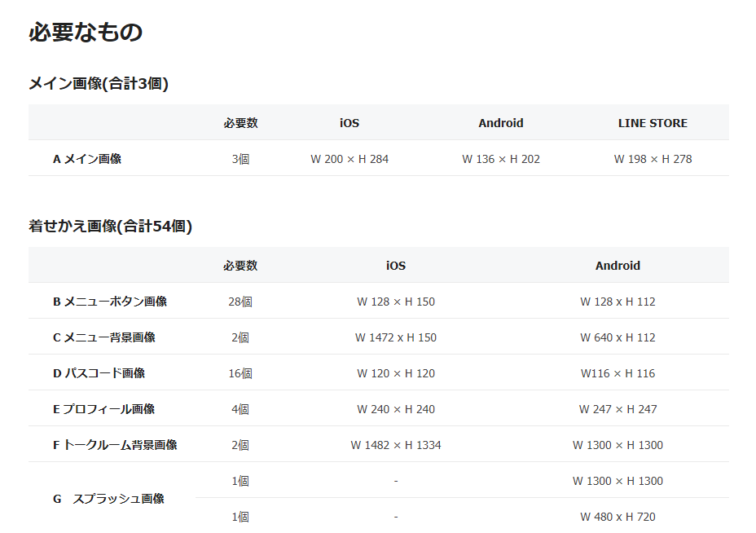
Task: Select the 着せかえ画像(合計54個) section heading
Action: pos(111,226)
